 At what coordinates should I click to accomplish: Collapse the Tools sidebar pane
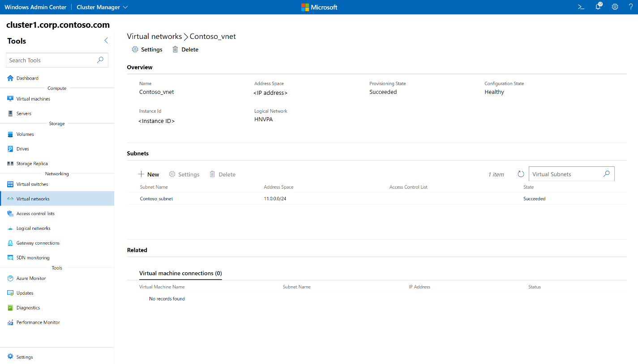coord(106,40)
